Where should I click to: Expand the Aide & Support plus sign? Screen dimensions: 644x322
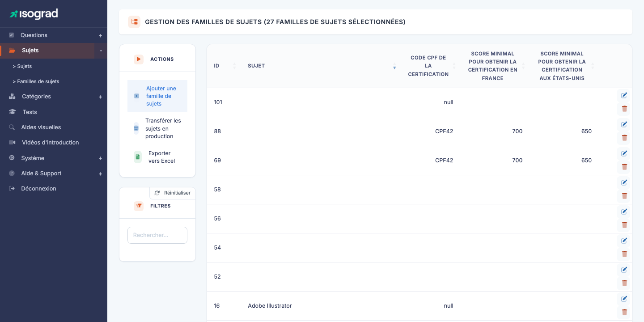100,174
